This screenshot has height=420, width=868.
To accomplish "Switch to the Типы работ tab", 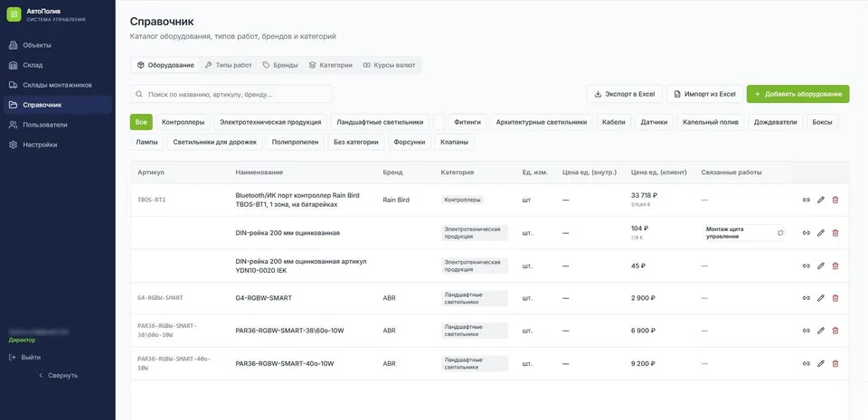I will point(228,65).
